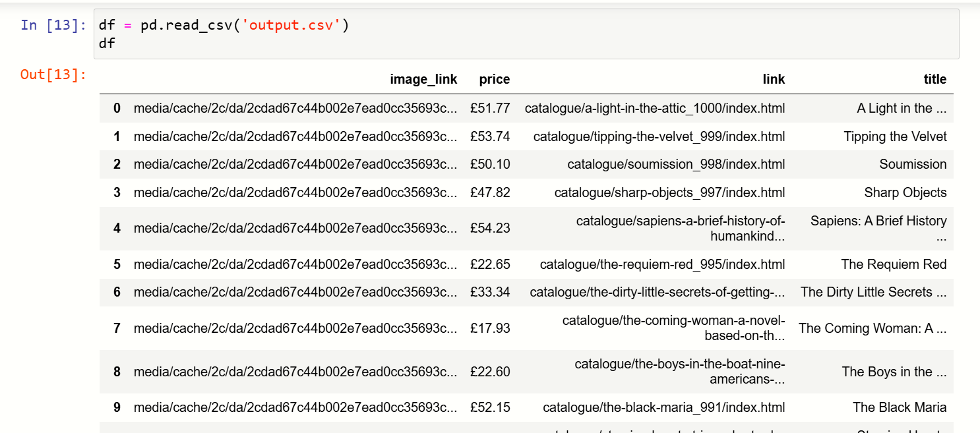Select title cell Sapiens: A Brief History
Viewport: 980px width, 433px height.
pos(878,228)
